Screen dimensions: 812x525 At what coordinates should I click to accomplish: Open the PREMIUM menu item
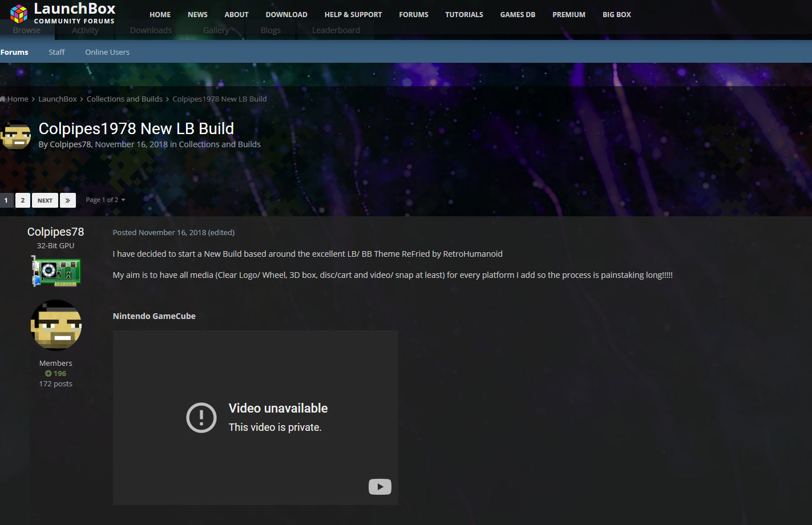point(568,14)
